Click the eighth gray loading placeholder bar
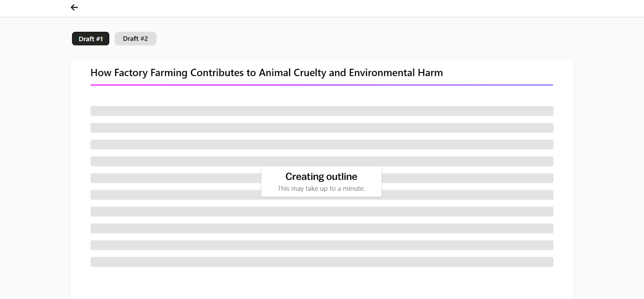 tap(322, 229)
